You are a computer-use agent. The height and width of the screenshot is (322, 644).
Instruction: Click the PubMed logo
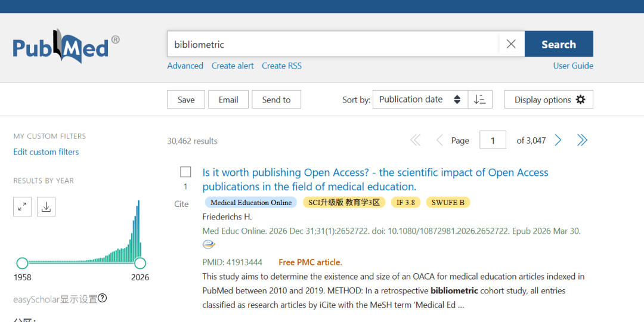point(67,46)
